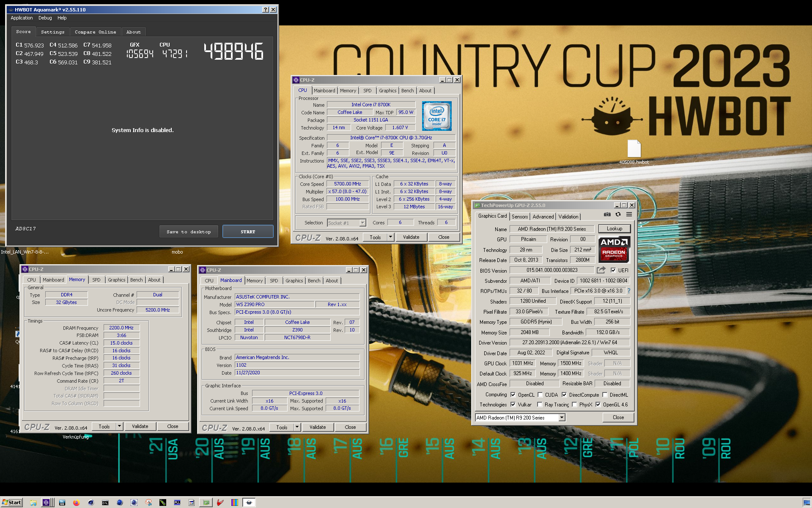Click the red swoosh taskbar icon

(220, 502)
